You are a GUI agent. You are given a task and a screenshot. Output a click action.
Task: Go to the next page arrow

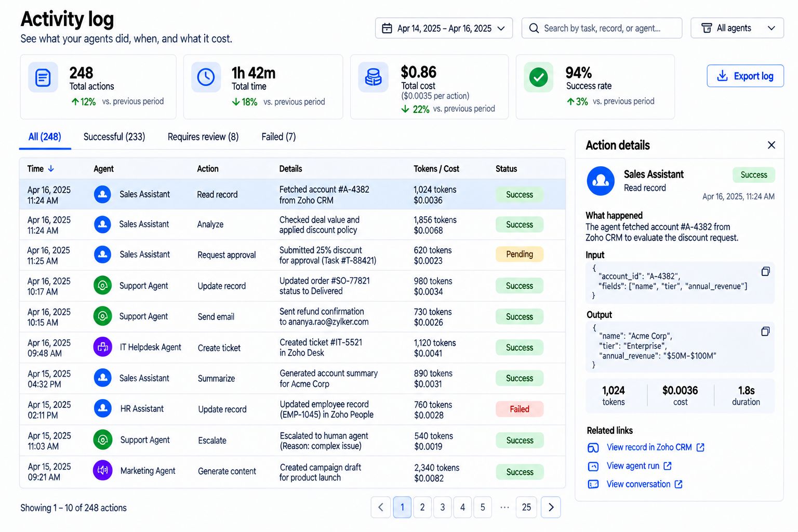551,508
